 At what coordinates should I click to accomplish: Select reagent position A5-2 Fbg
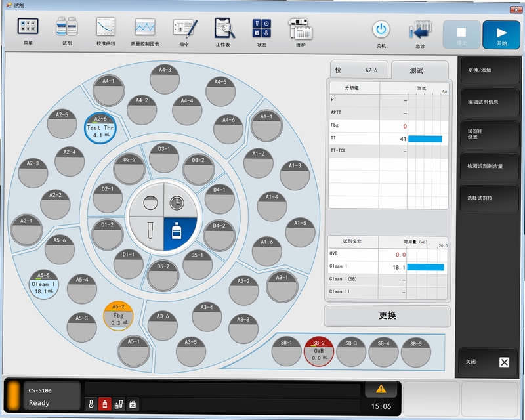point(118,316)
